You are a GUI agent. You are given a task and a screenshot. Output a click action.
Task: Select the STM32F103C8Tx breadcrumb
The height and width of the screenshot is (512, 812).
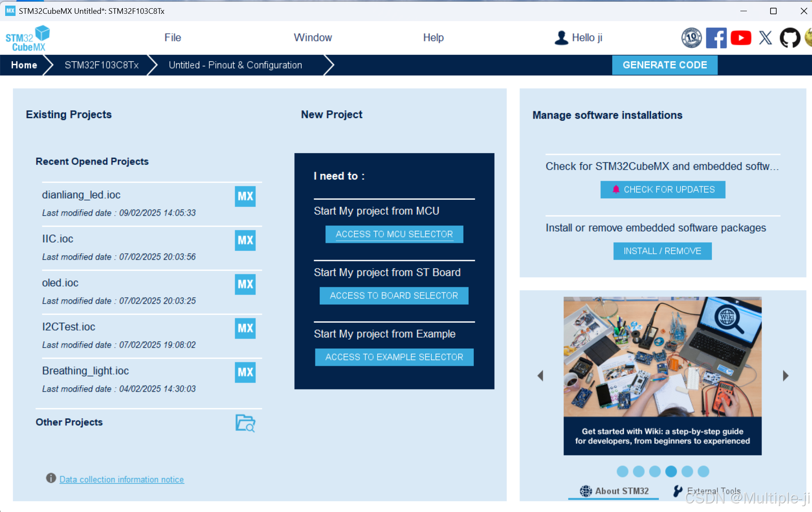point(102,65)
